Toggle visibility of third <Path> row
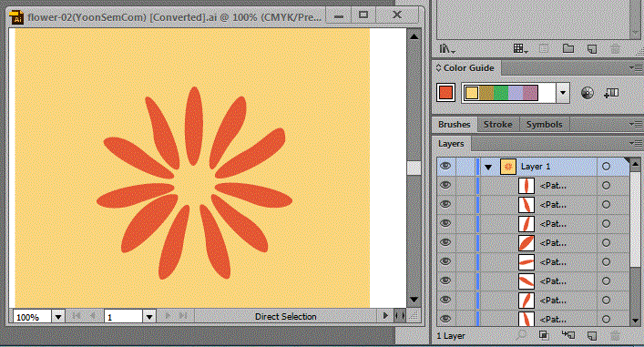644x347 pixels. (x=445, y=223)
